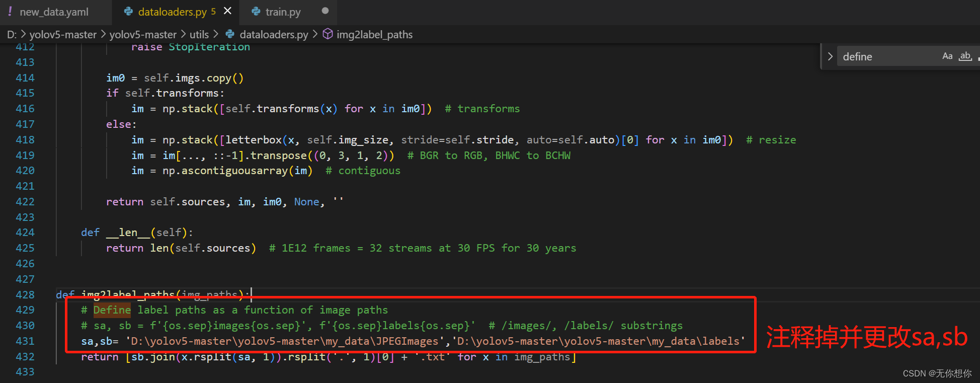Image resolution: width=980 pixels, height=383 pixels.
Task: Click the 'sa,sb=' assignment on line 431
Action: (100, 341)
